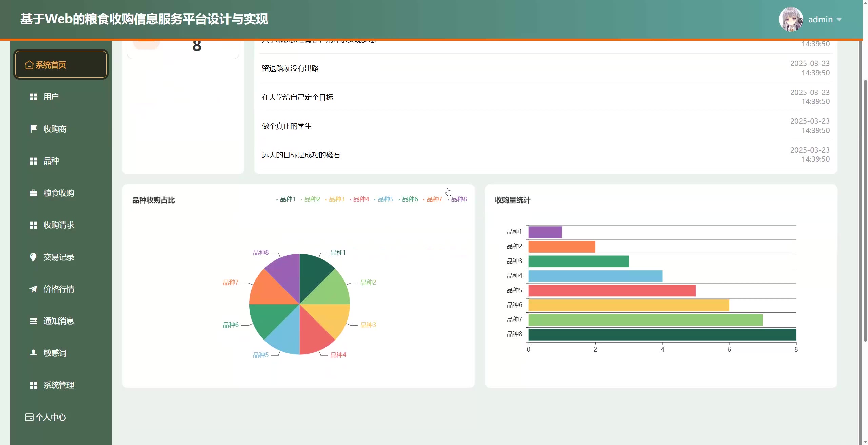868x445 pixels.
Task: Toggle 品种1 in pie chart legend
Action: tap(287, 199)
